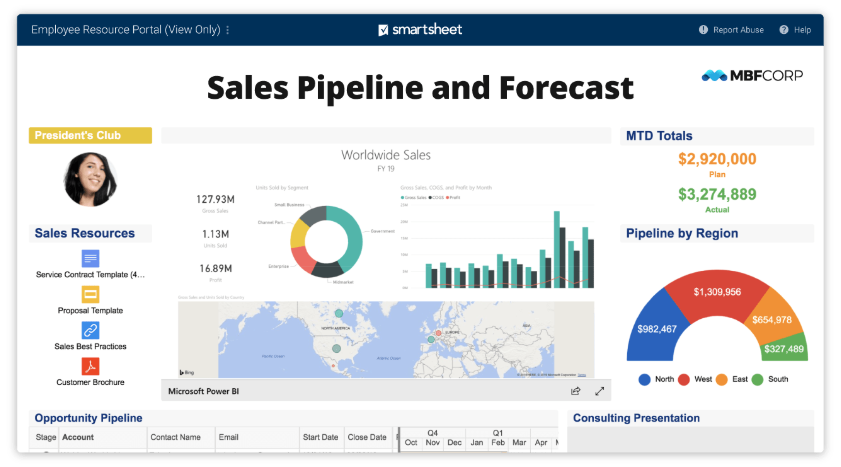Click the West legend red dot
841x467 pixels.
tap(683, 380)
